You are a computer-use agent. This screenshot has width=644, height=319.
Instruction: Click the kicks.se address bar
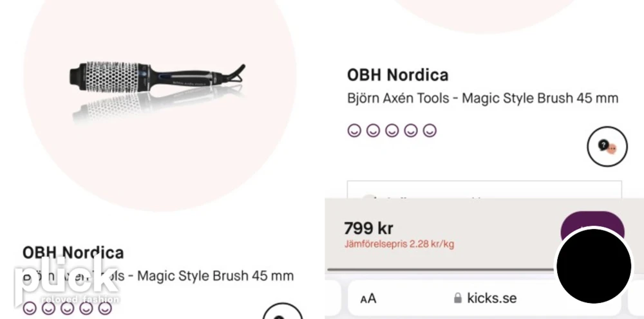click(x=485, y=298)
